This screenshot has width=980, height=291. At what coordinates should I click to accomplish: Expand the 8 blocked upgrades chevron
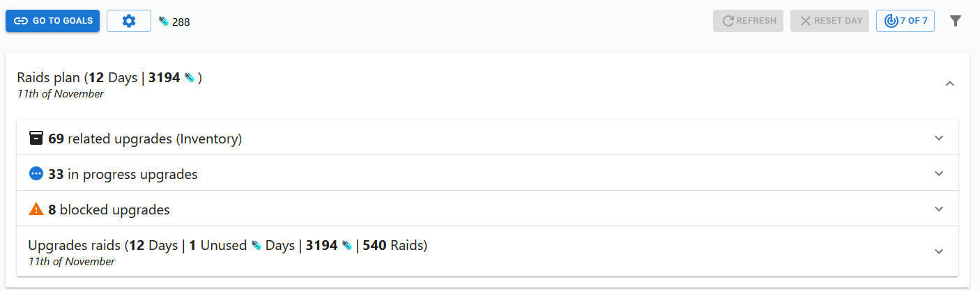tap(939, 209)
